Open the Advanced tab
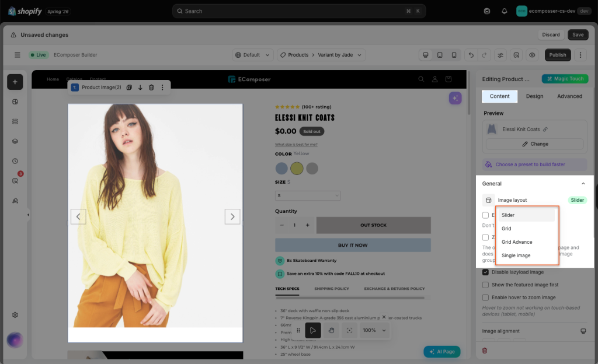The width and height of the screenshot is (598, 364). coord(569,96)
